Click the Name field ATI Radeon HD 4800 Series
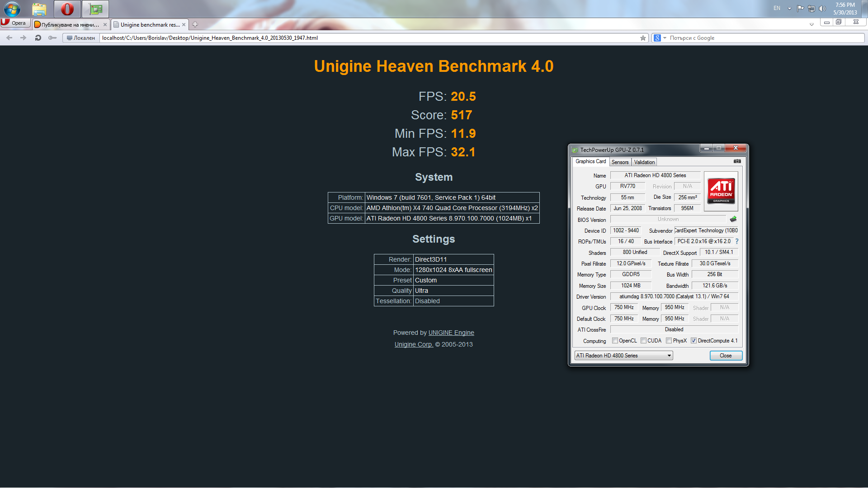Screen dimensions: 868x488 tap(655, 175)
